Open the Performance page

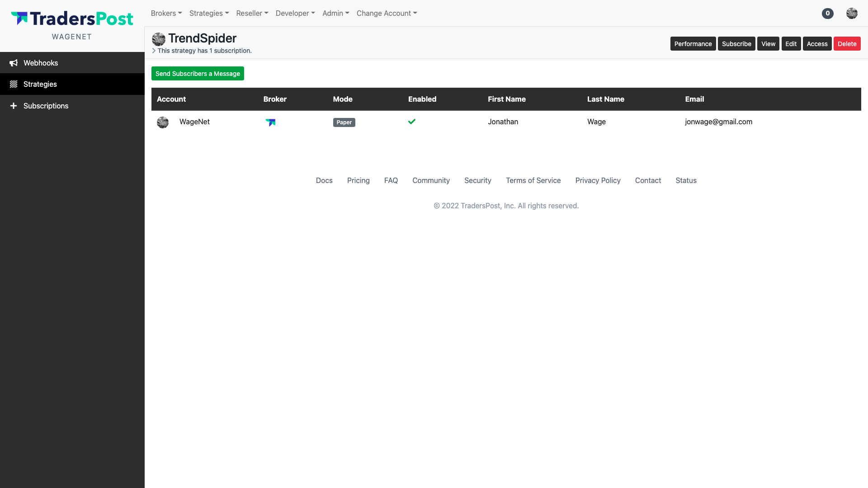(x=693, y=44)
